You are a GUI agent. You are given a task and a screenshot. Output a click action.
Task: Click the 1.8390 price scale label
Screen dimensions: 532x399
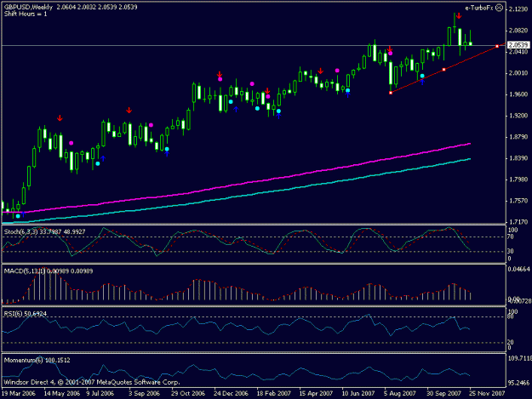click(x=518, y=158)
